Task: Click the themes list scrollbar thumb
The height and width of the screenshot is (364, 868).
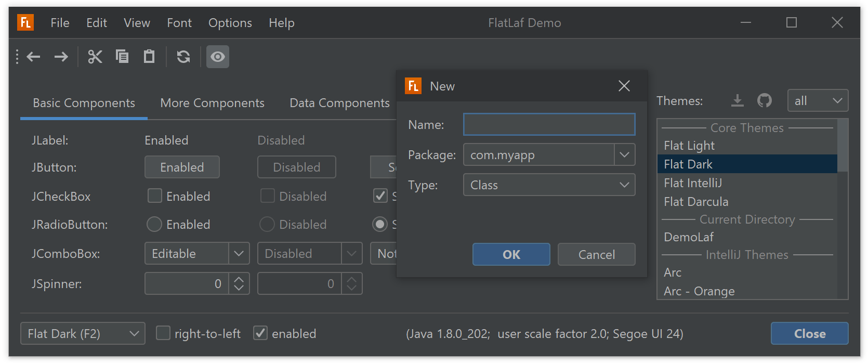Action: pos(843,145)
